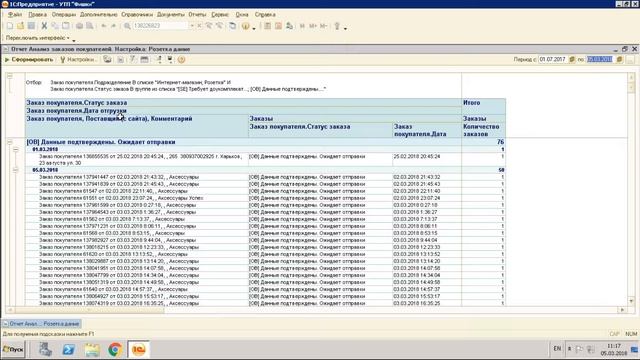Open the Справочники menu

(137, 14)
